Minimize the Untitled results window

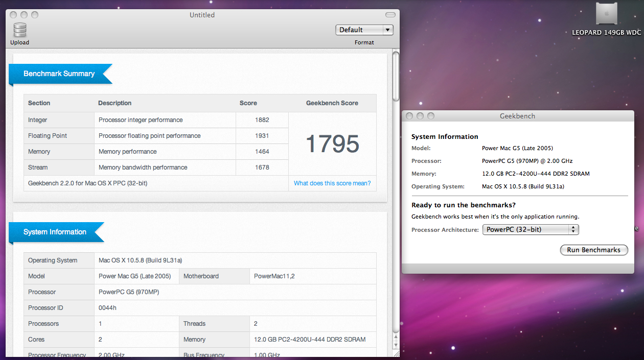(24, 15)
